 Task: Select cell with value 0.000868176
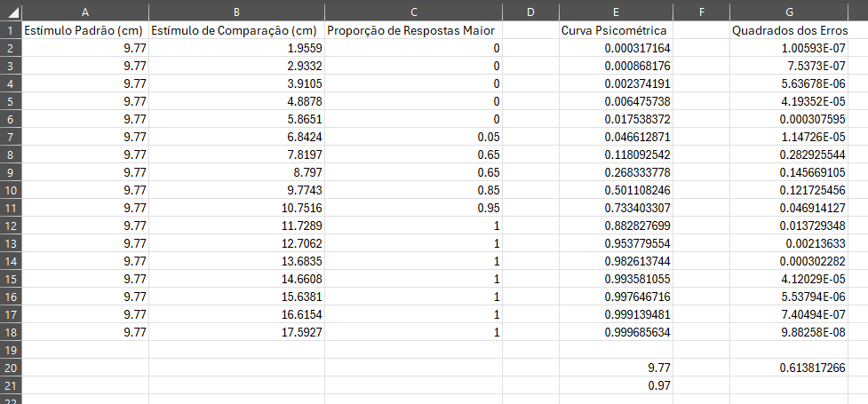click(616, 66)
